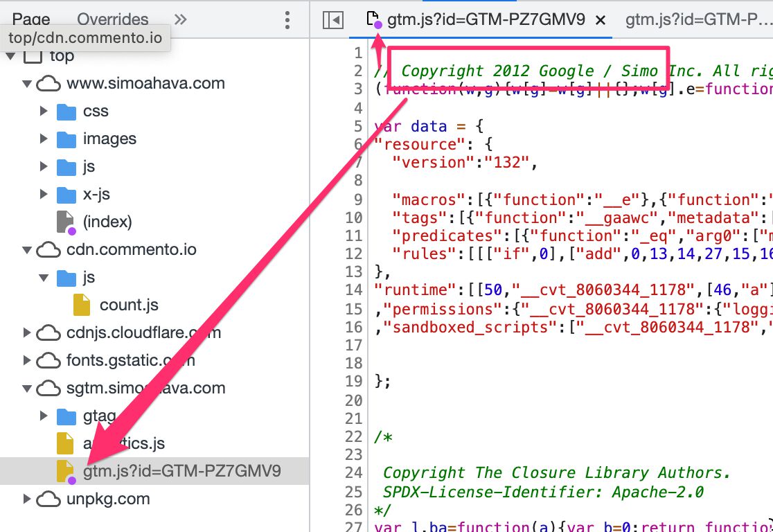Click the file icon with purple dot in tab

point(374,19)
